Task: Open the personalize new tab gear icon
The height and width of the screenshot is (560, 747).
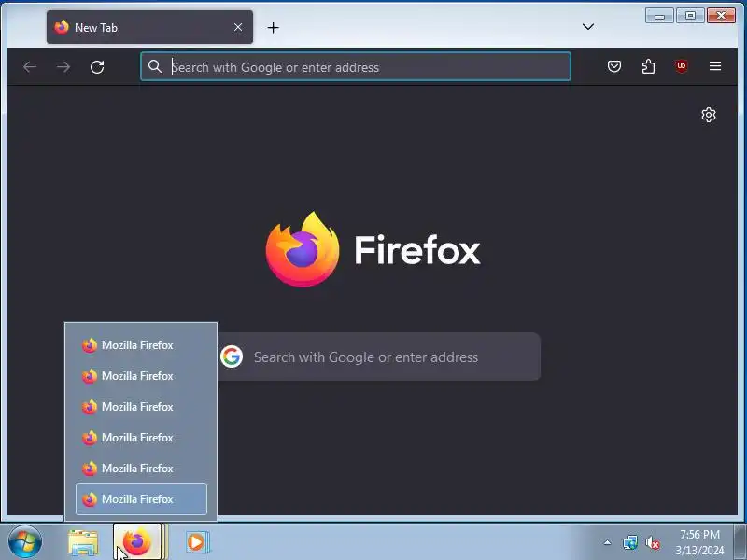Action: 709,115
